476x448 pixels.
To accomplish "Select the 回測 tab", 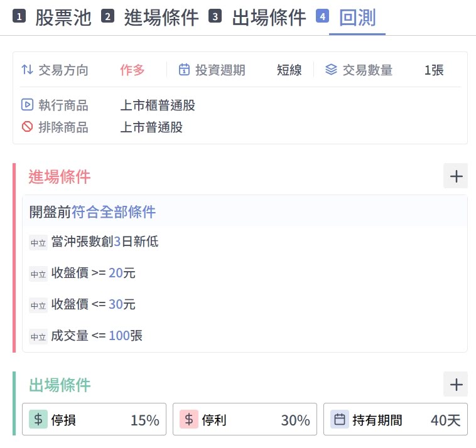I will [x=357, y=18].
